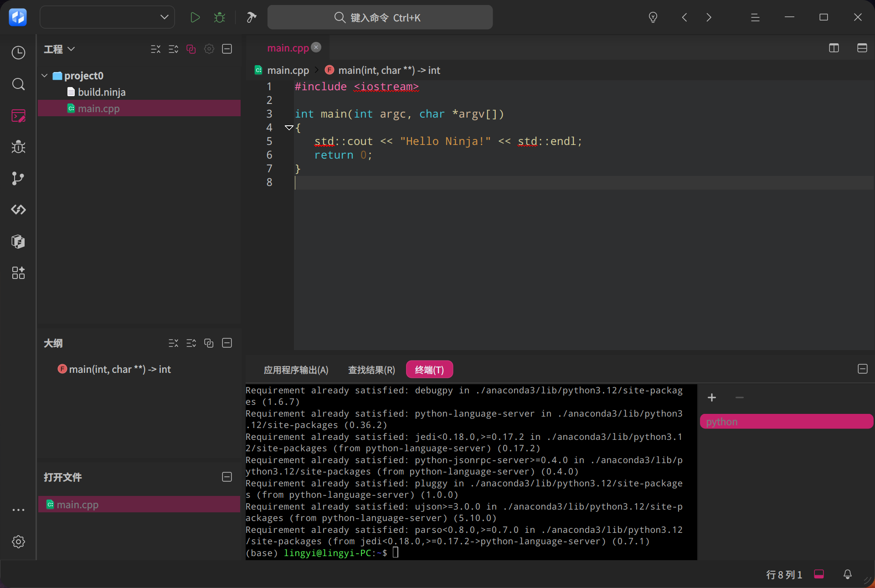Image resolution: width=875 pixels, height=588 pixels.
Task: Click the green Run play icon
Action: click(195, 17)
